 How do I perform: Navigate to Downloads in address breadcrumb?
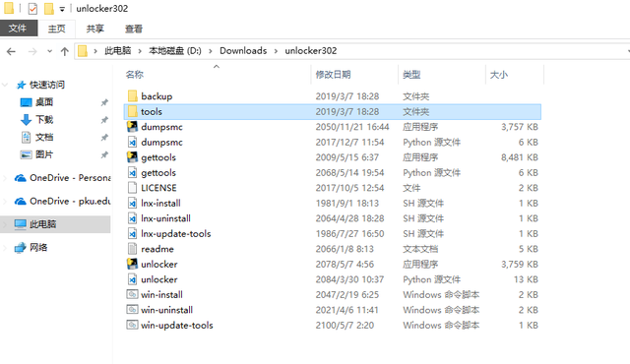click(x=243, y=51)
